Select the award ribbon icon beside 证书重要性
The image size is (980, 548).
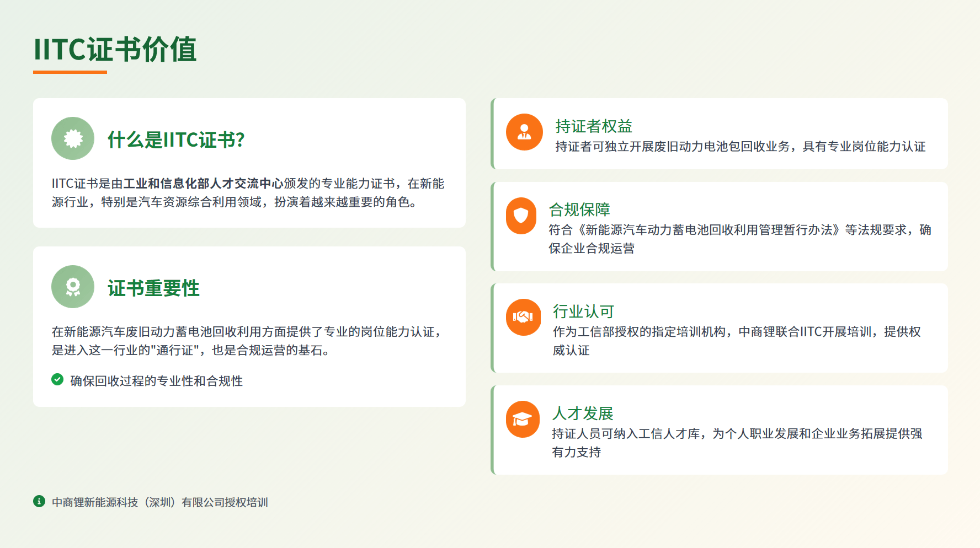(73, 287)
